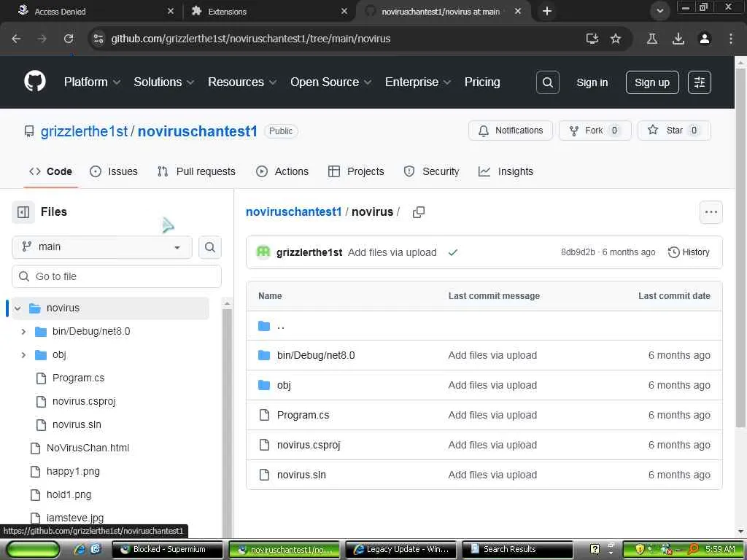Open tab search chevron in title bar
The image size is (747, 560).
659,11
